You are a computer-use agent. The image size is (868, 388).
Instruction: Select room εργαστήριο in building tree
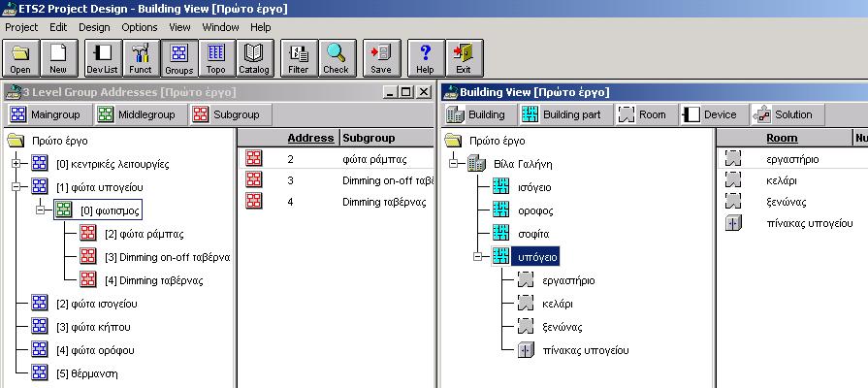click(568, 280)
